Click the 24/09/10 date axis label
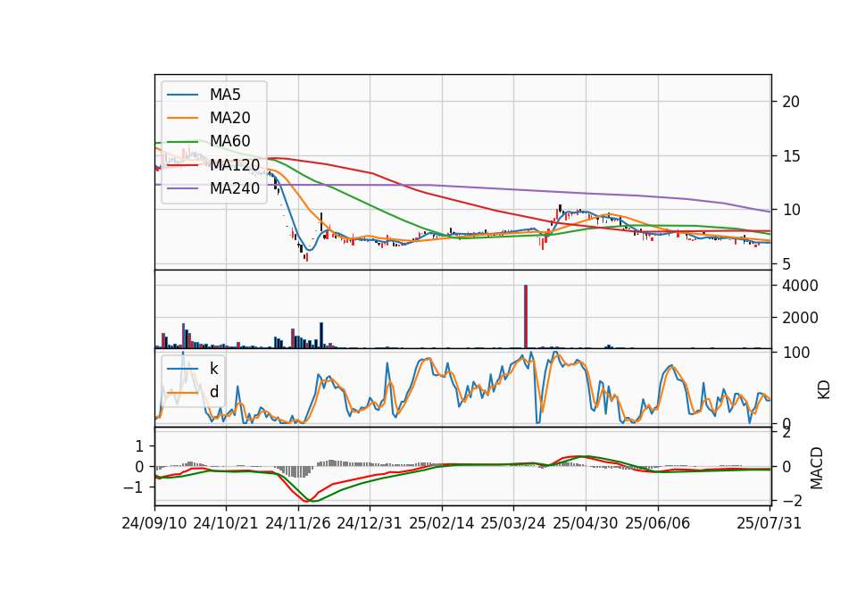The height and width of the screenshot is (616, 857). pos(154,523)
